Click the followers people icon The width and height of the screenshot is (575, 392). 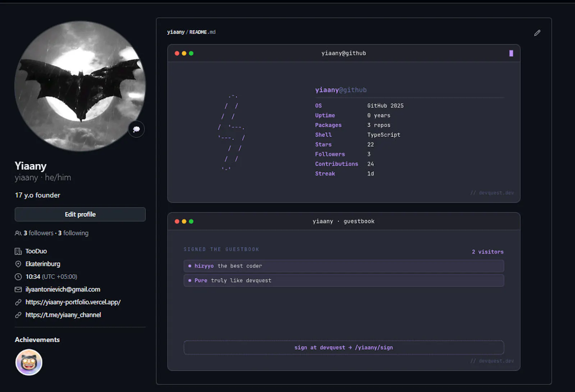click(18, 233)
